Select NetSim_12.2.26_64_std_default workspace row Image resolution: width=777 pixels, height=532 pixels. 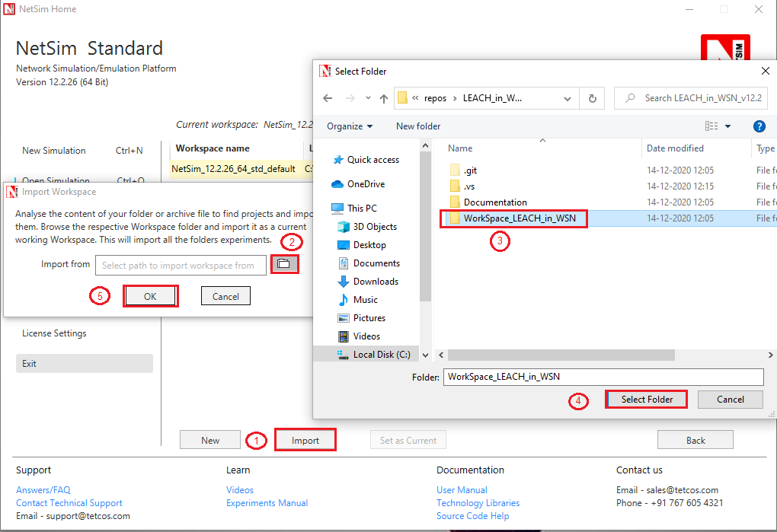point(240,169)
